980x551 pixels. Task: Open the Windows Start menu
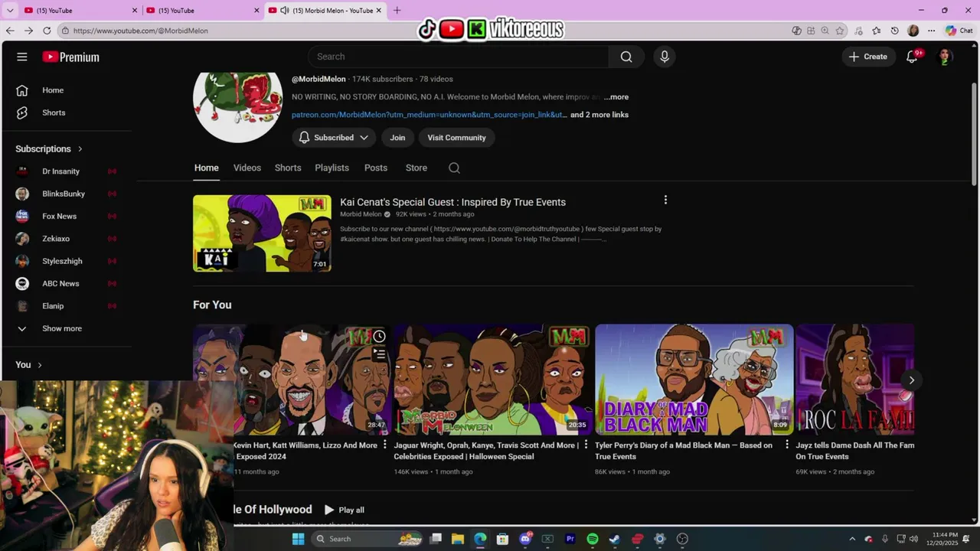pos(298,539)
